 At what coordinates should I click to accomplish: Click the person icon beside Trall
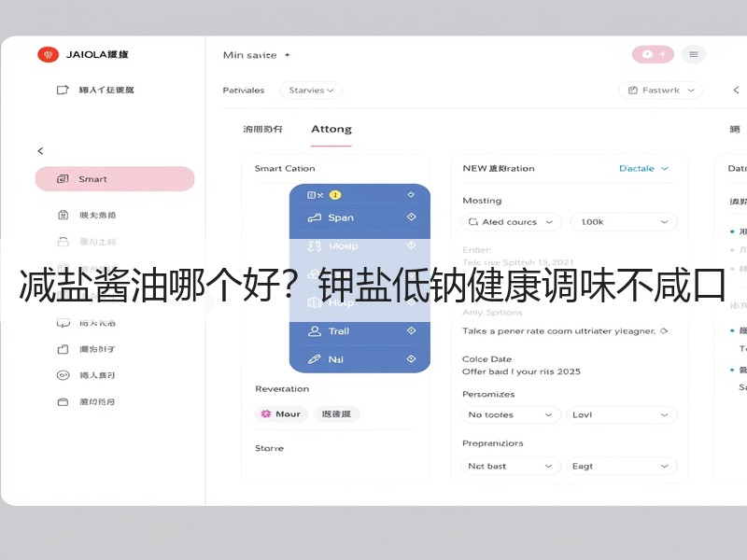click(315, 331)
